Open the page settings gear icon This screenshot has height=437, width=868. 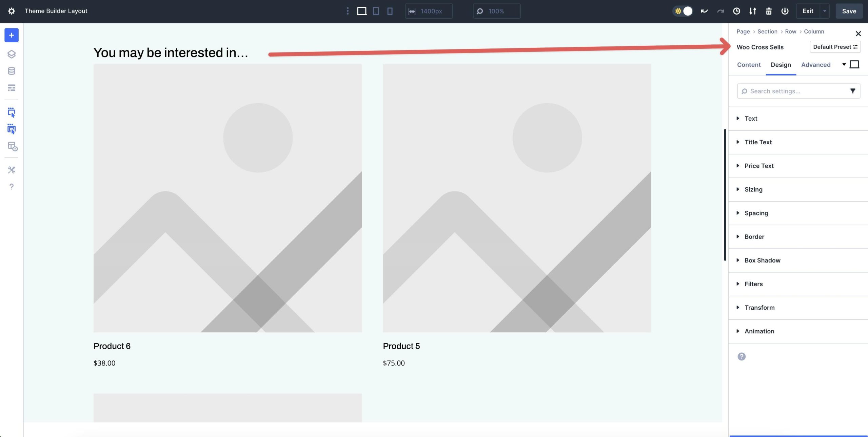click(x=12, y=11)
